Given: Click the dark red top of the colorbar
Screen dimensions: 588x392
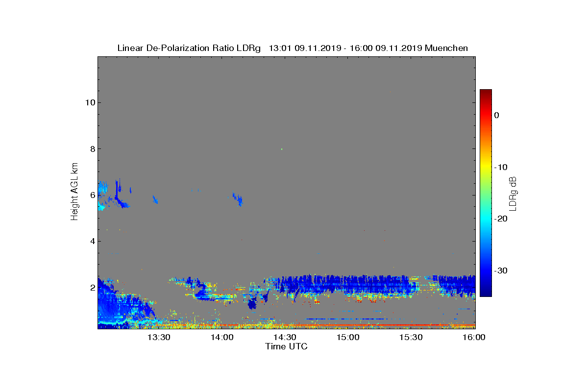Looking at the screenshot, I should (486, 93).
